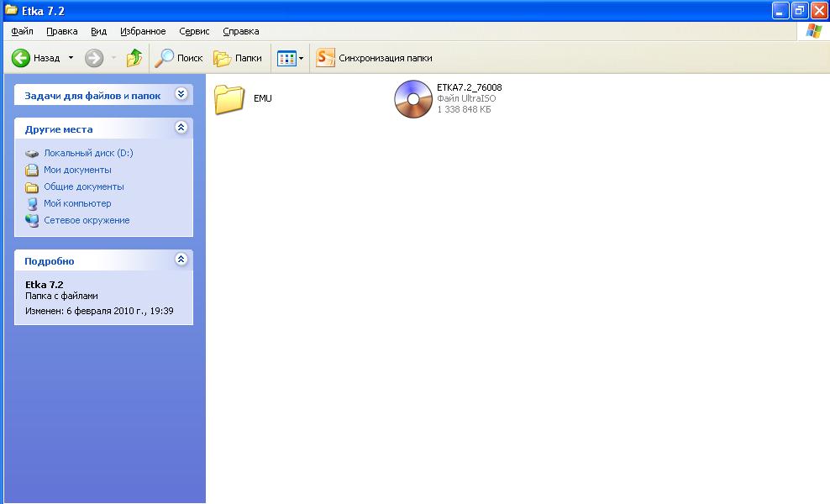The image size is (830, 504).
Task: Open My Computer (Мой компьютер) link
Action: pyautogui.click(x=77, y=203)
